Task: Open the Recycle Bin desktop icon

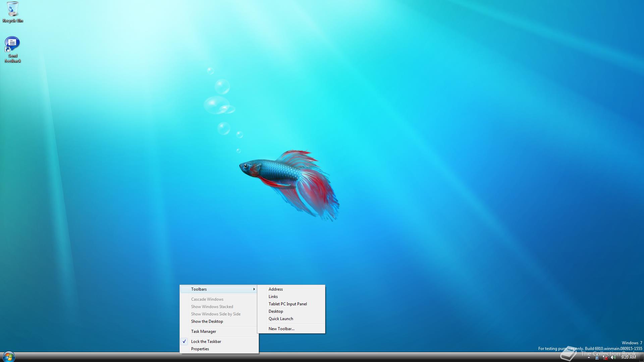Action: 13,12
